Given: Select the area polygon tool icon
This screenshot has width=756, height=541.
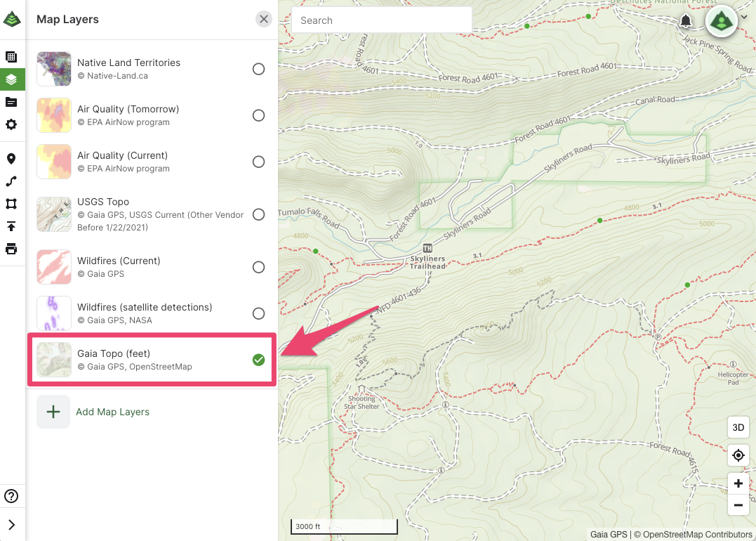Looking at the screenshot, I should [11, 204].
